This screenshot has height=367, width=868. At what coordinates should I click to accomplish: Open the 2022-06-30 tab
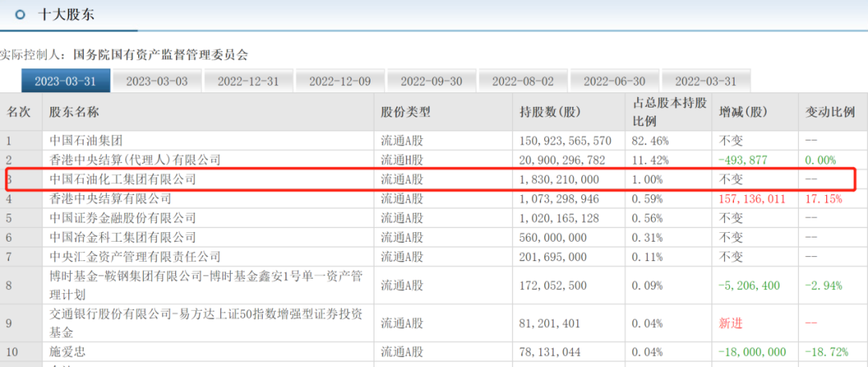point(614,81)
